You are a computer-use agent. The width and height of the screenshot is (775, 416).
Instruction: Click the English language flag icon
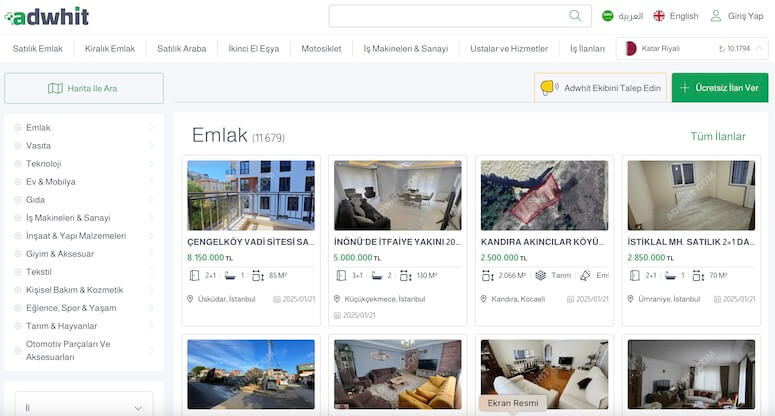pyautogui.click(x=659, y=16)
